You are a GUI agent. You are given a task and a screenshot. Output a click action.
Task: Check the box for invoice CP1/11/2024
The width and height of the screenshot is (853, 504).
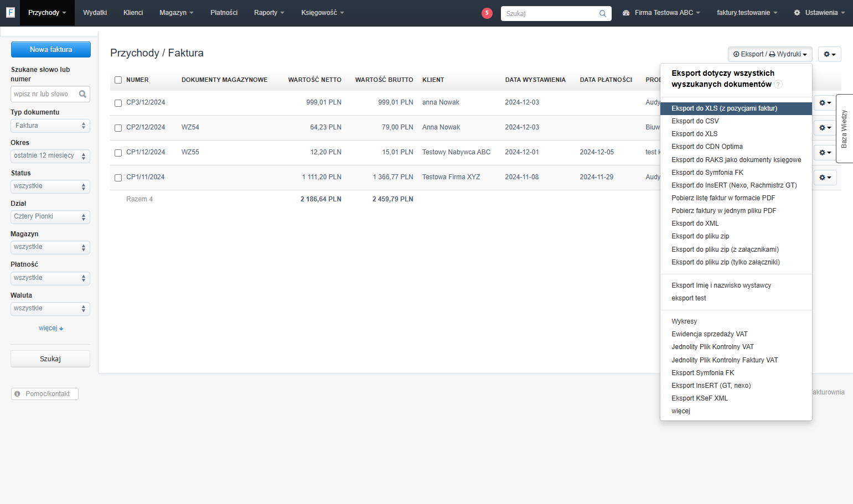tap(118, 178)
